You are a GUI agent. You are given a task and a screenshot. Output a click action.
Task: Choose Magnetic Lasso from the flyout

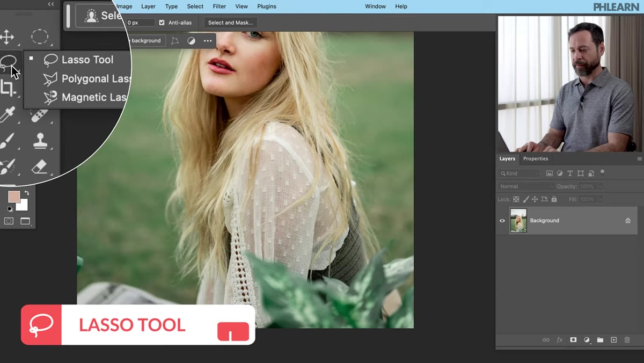coord(85,97)
